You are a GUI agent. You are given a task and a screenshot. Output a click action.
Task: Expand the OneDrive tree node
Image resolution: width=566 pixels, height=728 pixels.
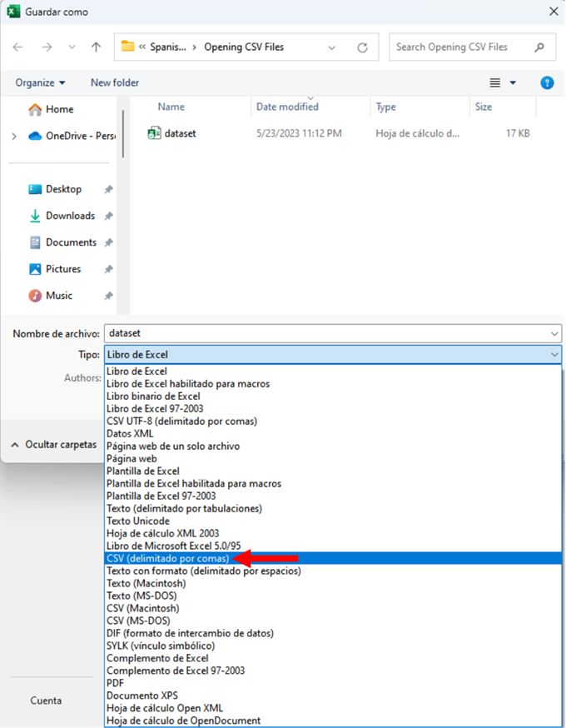click(14, 136)
